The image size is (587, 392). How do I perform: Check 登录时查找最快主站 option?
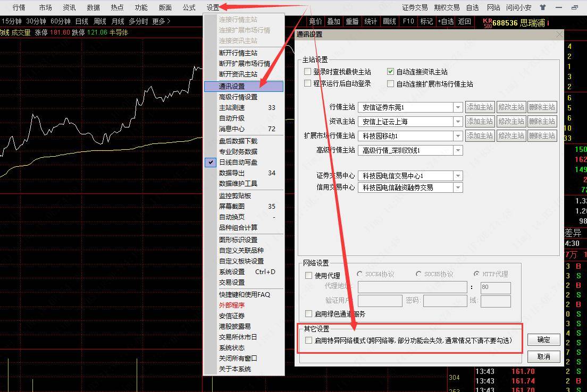tap(308, 72)
